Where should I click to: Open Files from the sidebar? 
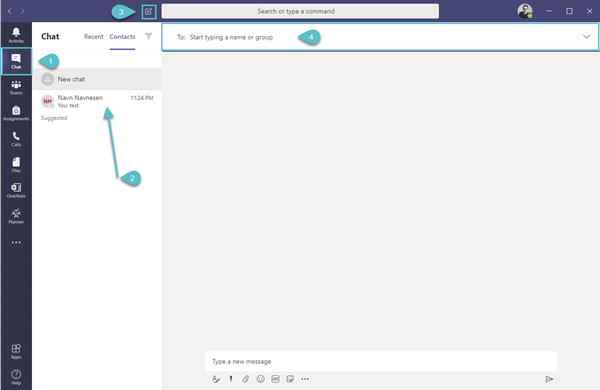(x=16, y=165)
